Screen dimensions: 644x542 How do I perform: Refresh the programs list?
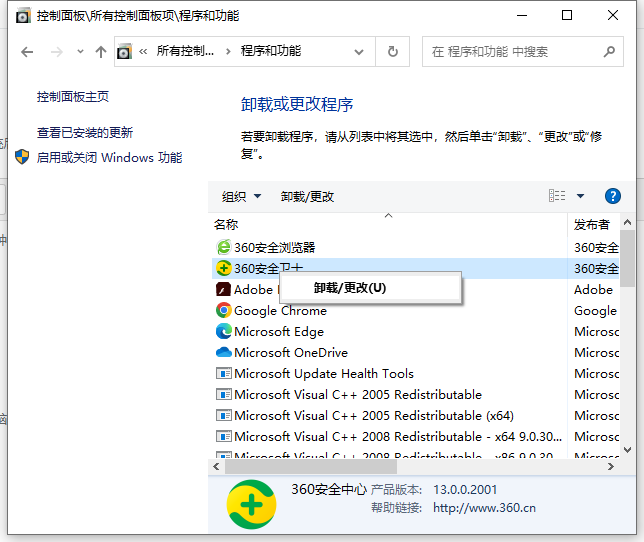pyautogui.click(x=393, y=52)
